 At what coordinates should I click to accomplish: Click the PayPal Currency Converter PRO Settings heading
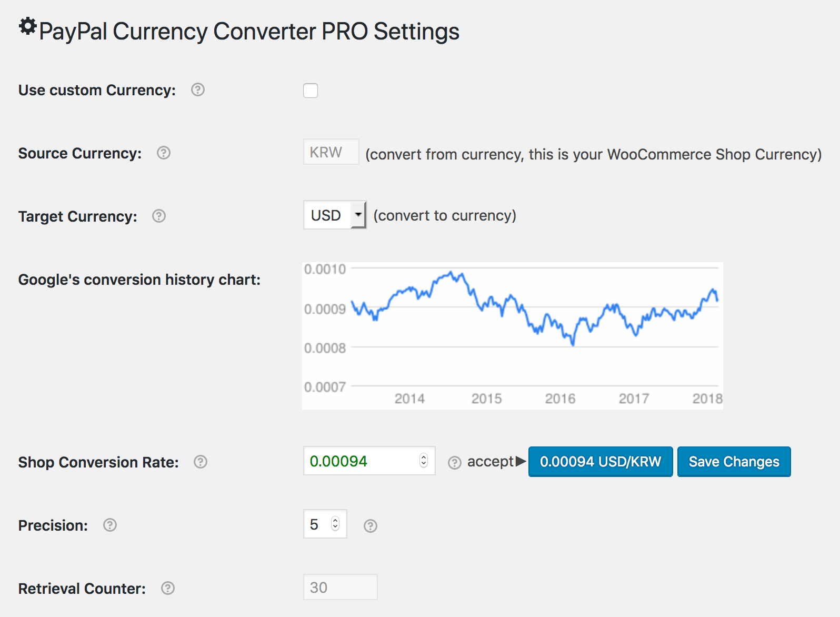point(249,31)
